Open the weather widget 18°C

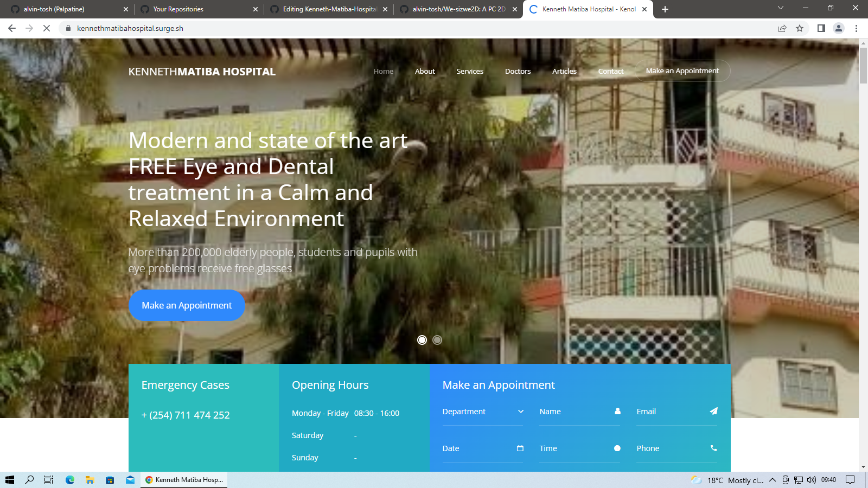pos(727,480)
